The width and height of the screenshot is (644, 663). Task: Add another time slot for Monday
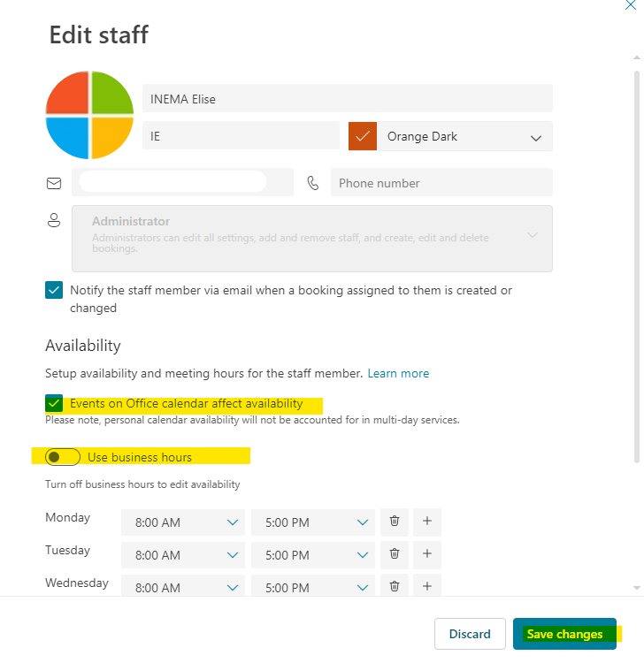point(427,522)
